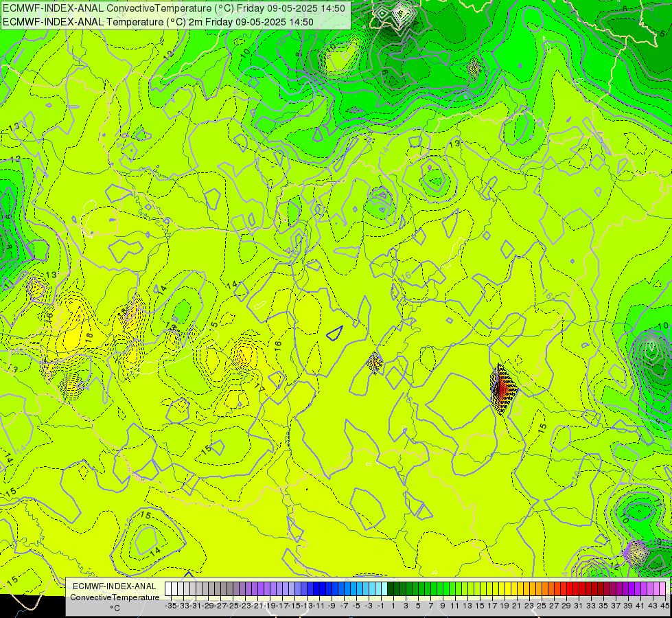Click legend scale value -25
This screenshot has width=672, height=618.
point(233,606)
